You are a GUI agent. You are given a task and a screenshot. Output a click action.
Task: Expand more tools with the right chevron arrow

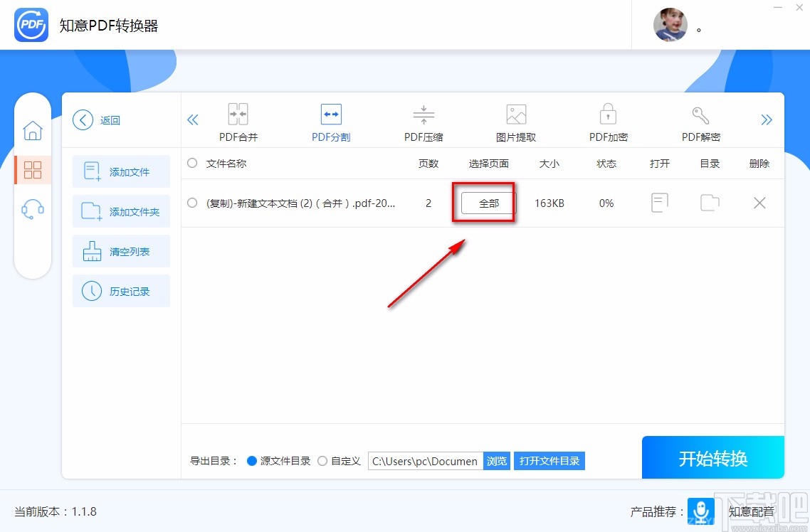click(767, 120)
